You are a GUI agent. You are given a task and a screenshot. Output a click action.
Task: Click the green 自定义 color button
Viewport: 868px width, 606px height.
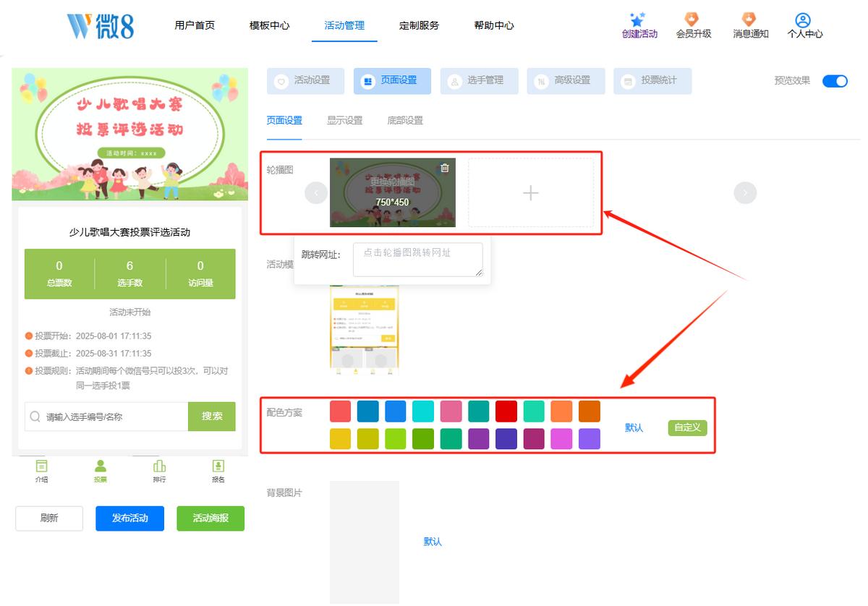pyautogui.click(x=687, y=427)
